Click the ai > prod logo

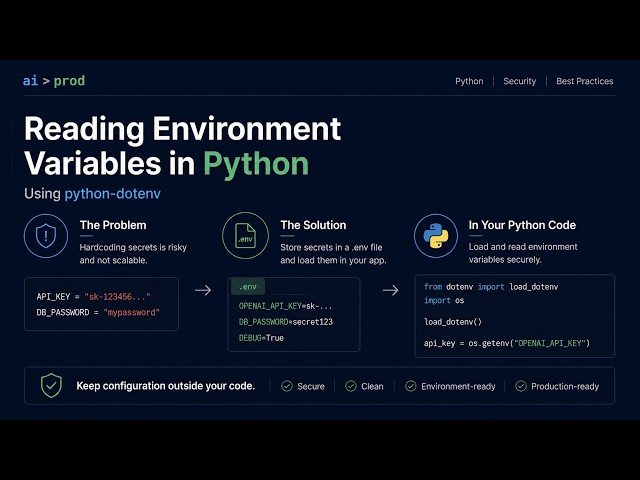pos(54,81)
